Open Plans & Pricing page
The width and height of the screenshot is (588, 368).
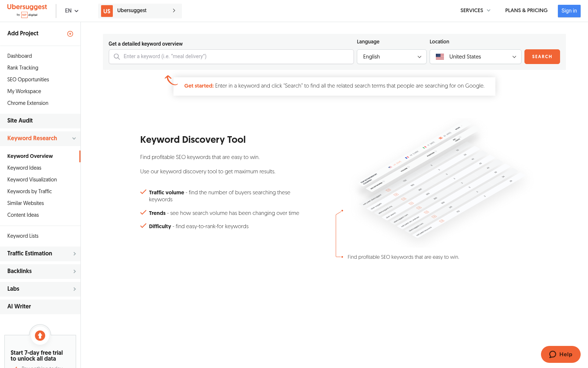point(526,10)
